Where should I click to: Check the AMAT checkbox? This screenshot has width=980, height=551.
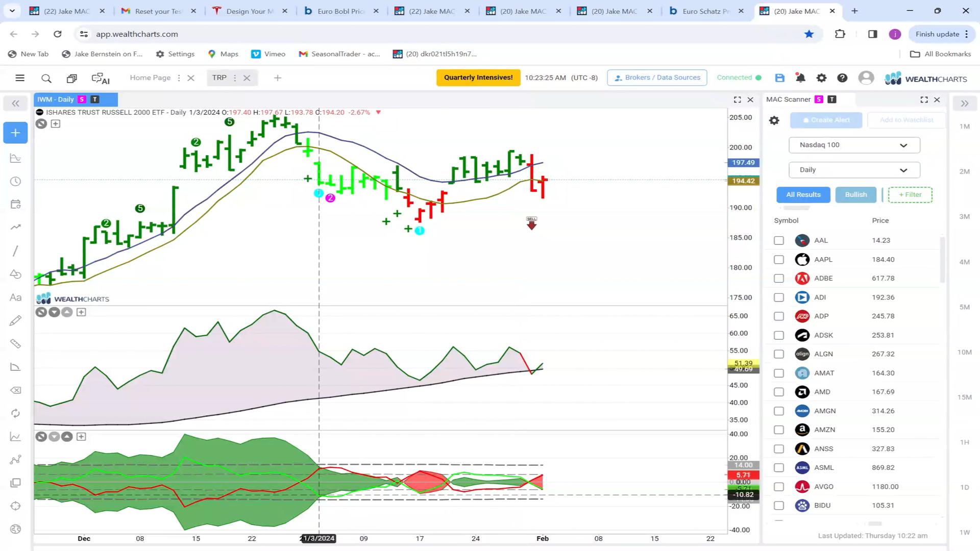click(779, 373)
